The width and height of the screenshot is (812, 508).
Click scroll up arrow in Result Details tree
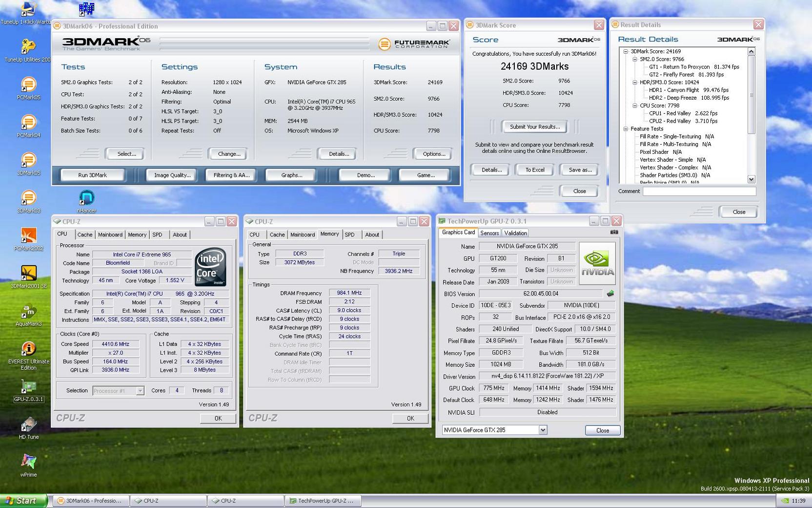tap(751, 51)
